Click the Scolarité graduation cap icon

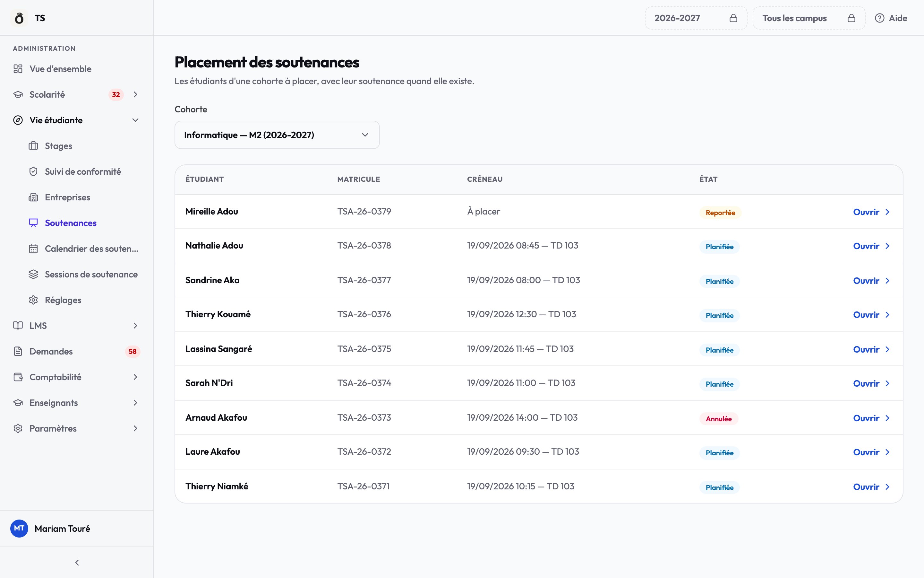(x=18, y=94)
